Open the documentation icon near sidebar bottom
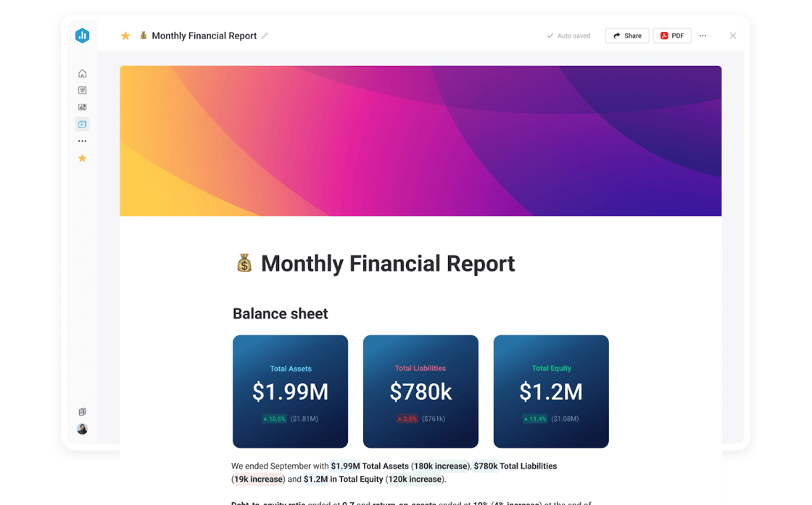 click(83, 411)
